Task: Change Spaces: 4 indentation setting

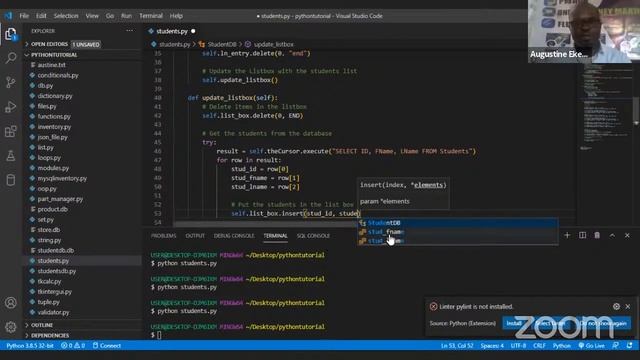Action: pyautogui.click(x=492, y=346)
